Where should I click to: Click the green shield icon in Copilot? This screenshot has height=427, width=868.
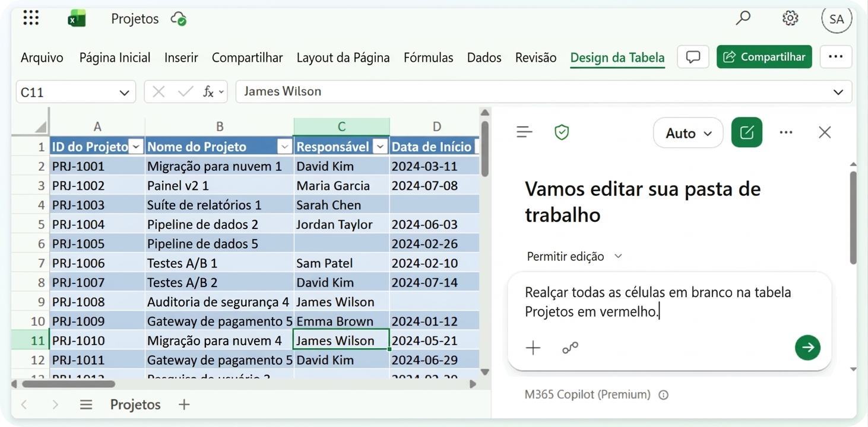(562, 132)
